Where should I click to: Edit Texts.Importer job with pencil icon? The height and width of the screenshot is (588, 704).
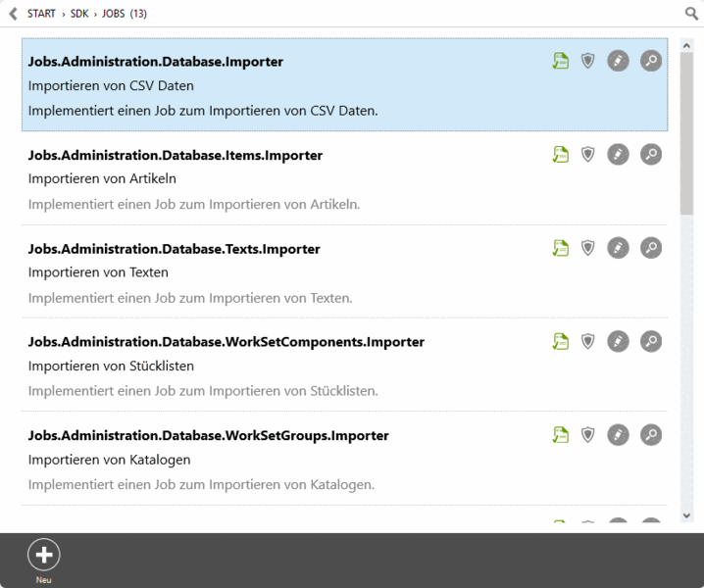pos(619,248)
